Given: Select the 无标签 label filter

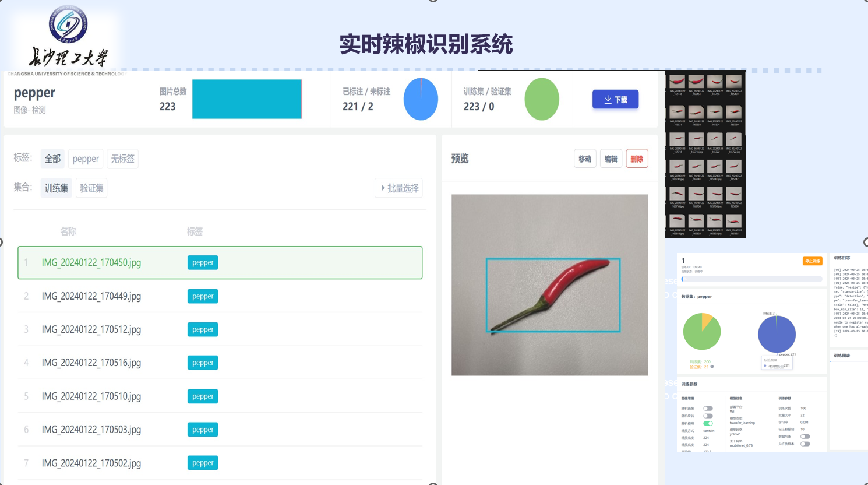Looking at the screenshot, I should pos(122,159).
